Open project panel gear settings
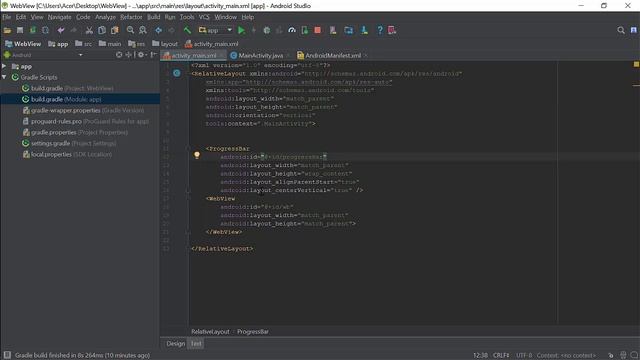The width and height of the screenshot is (640, 360). 141,55
